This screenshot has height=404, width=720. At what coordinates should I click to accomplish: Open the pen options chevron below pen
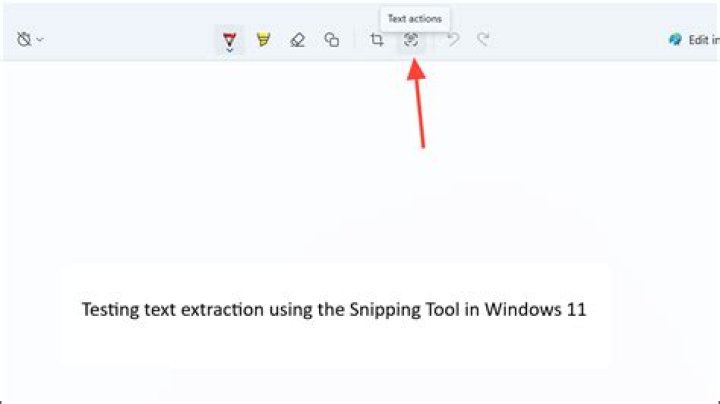(230, 50)
